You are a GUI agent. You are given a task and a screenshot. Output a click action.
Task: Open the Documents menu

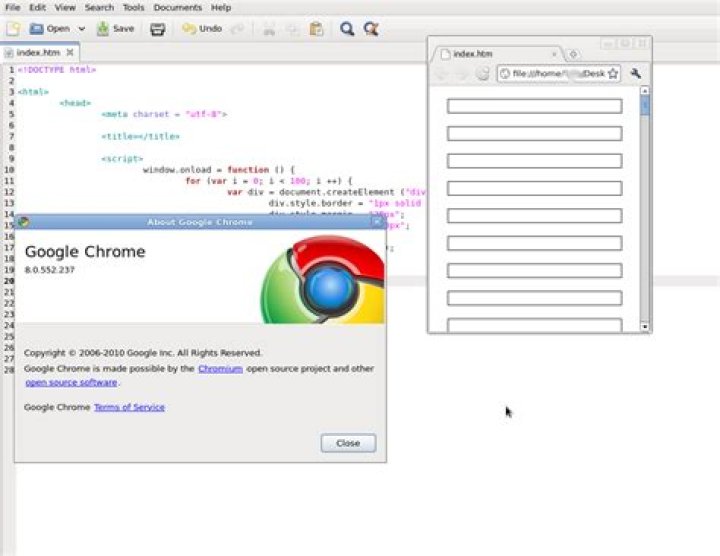[177, 7]
